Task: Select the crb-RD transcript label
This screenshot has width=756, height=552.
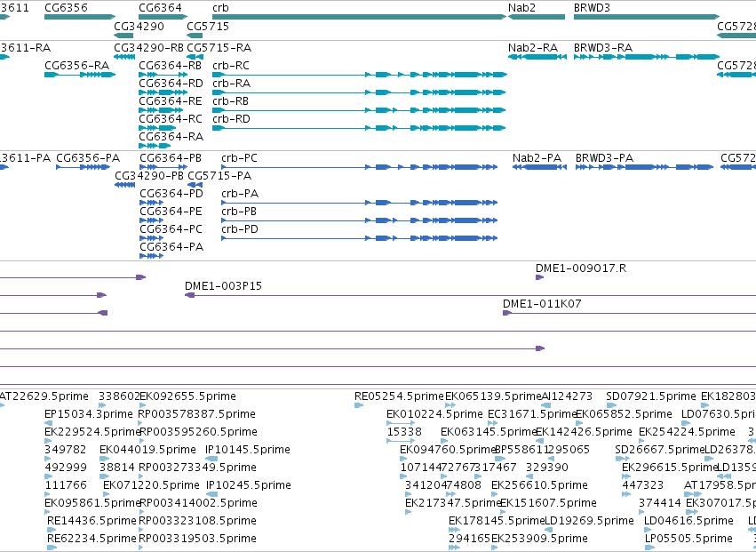Action: point(231,119)
